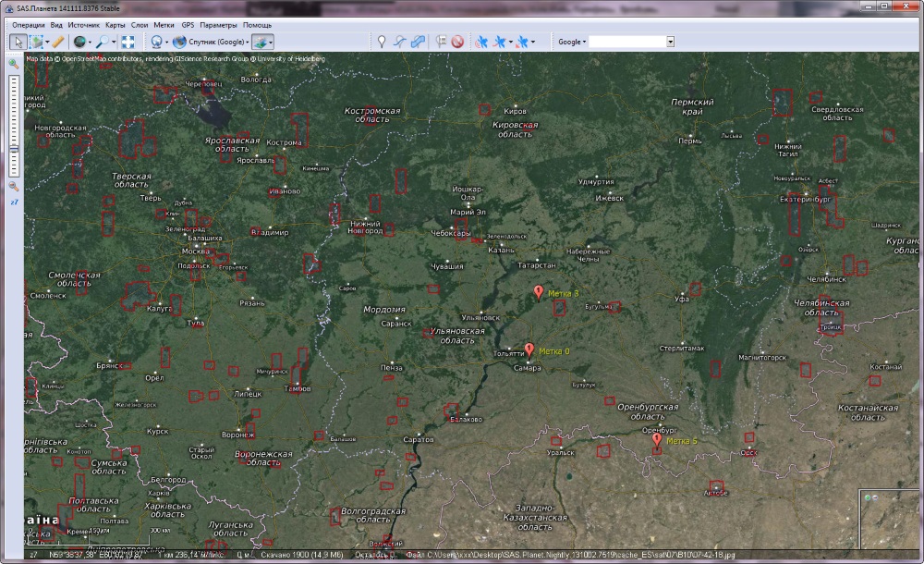Expand the Google search provider dropdown
924x564 pixels.
click(572, 42)
